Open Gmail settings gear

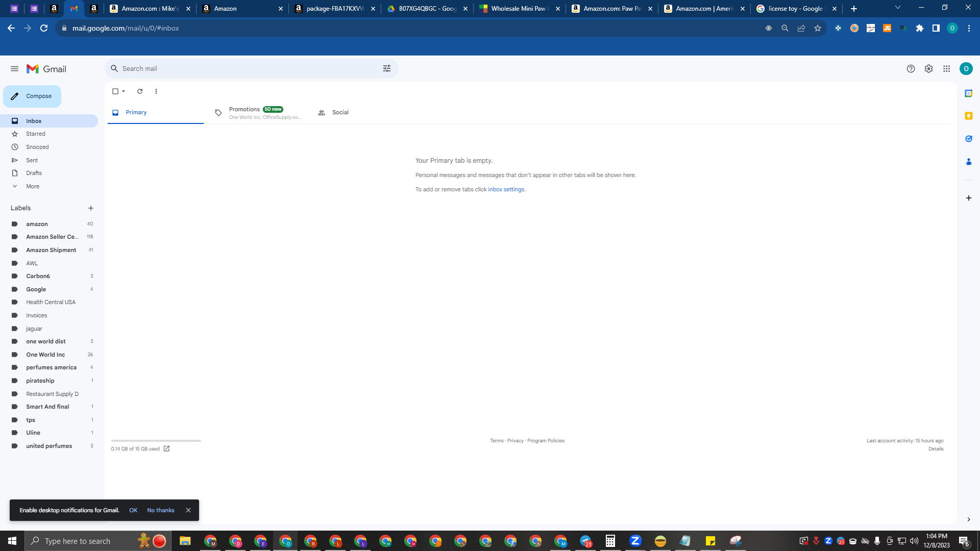pos(928,69)
